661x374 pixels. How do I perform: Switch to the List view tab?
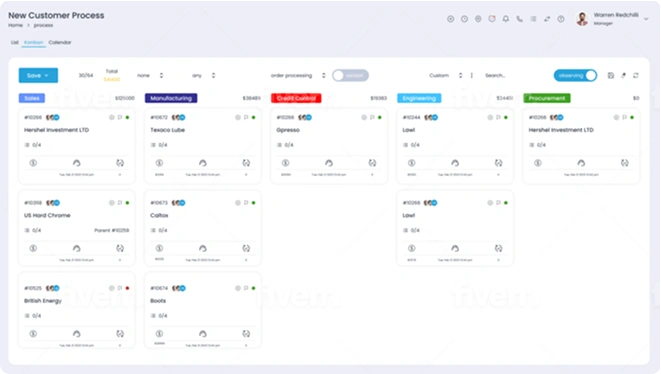[x=14, y=42]
